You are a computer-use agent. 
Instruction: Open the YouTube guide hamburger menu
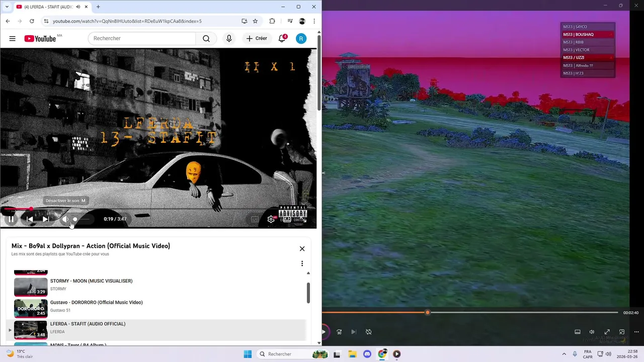click(x=13, y=39)
